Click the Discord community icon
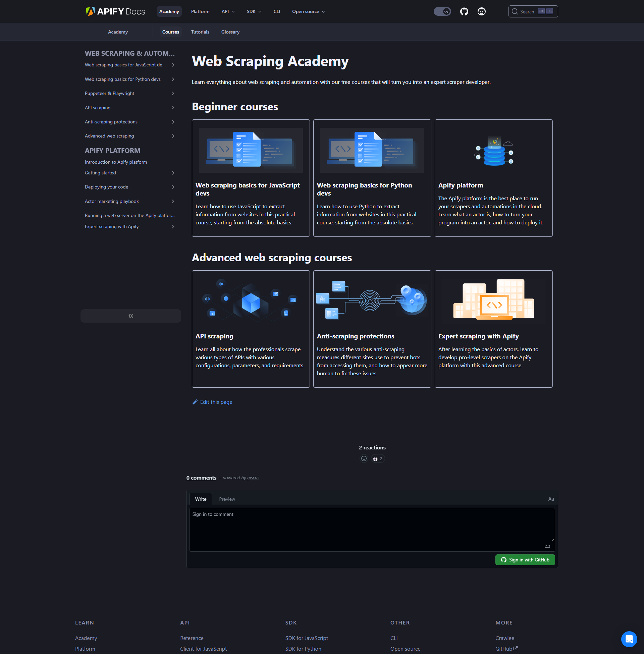The image size is (644, 654). point(481,11)
